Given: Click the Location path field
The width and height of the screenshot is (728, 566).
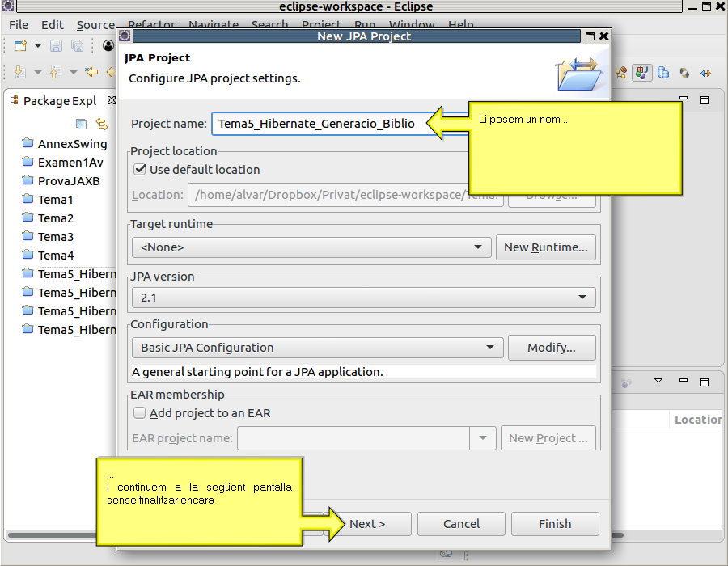Looking at the screenshot, I should [345, 195].
